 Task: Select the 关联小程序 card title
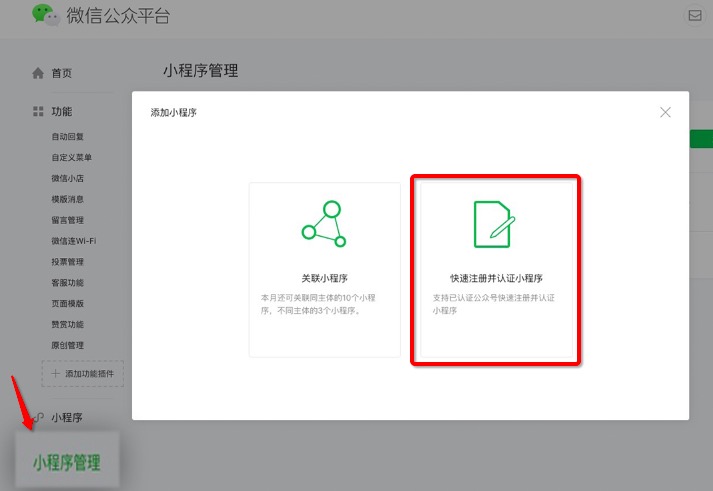(324, 278)
